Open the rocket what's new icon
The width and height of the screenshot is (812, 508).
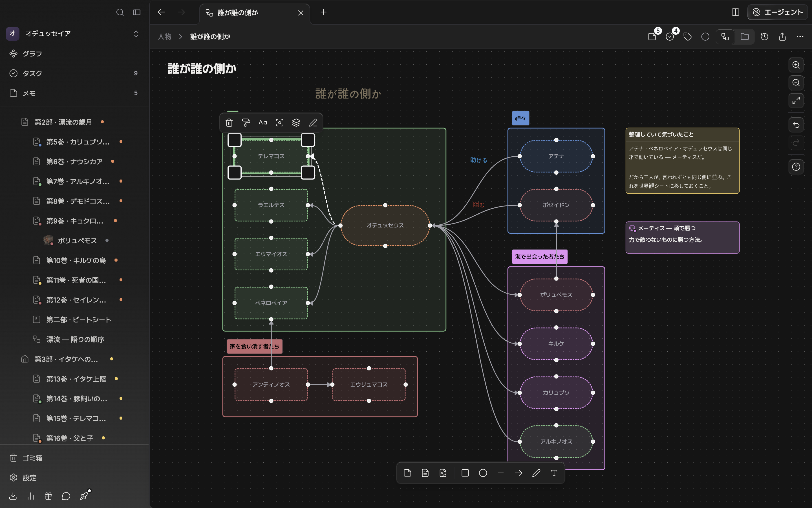pos(84,496)
